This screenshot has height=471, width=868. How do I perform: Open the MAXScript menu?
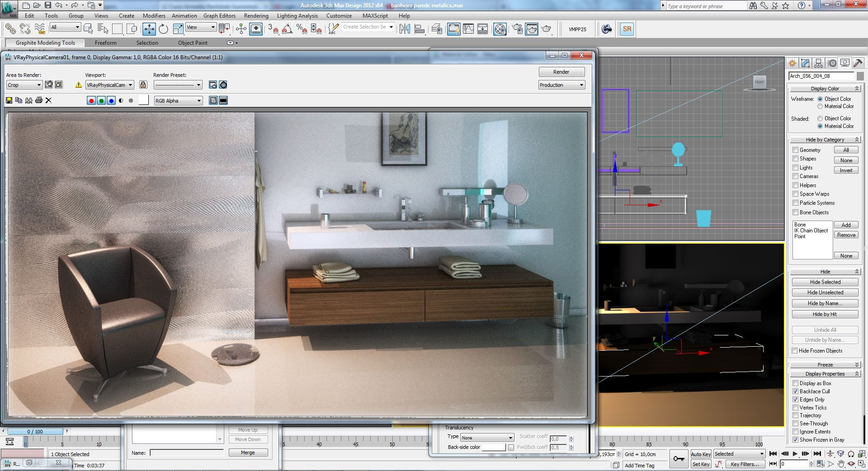375,16
